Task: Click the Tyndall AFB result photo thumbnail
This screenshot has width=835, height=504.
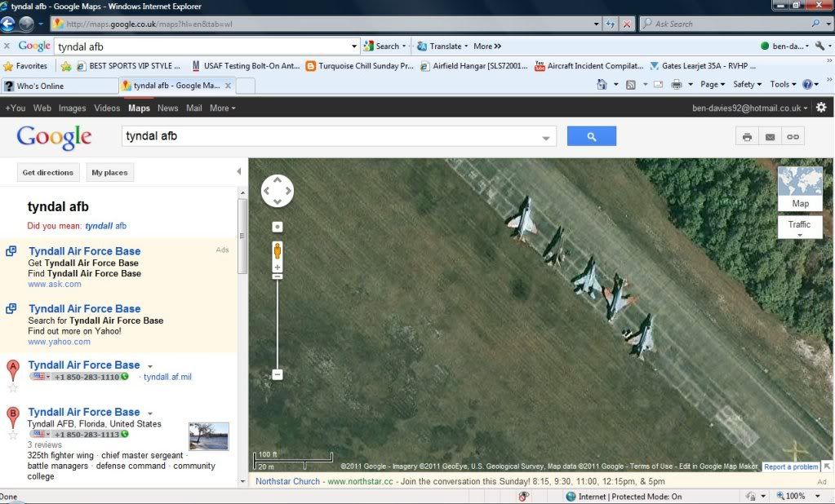Action: point(209,436)
